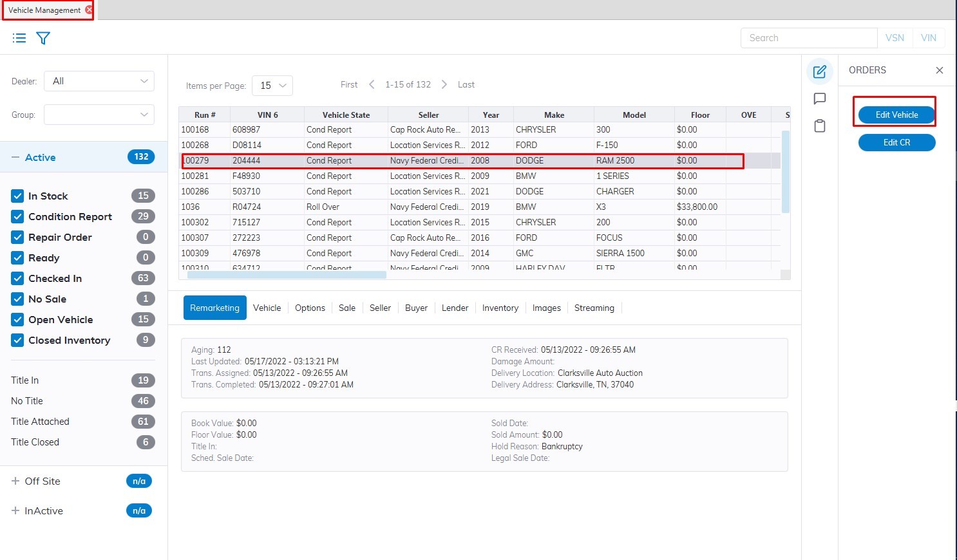Uncheck the In Stock checkbox
957x560 pixels.
[17, 196]
